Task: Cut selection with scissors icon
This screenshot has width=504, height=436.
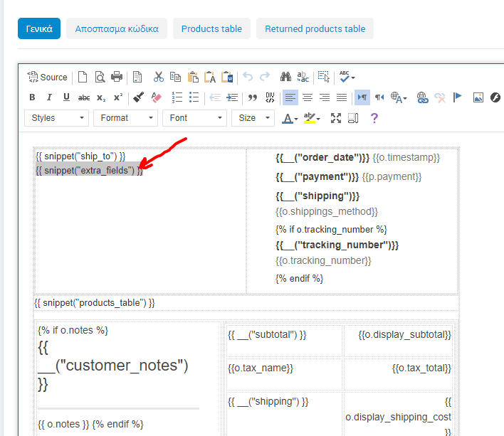Action: [158, 78]
